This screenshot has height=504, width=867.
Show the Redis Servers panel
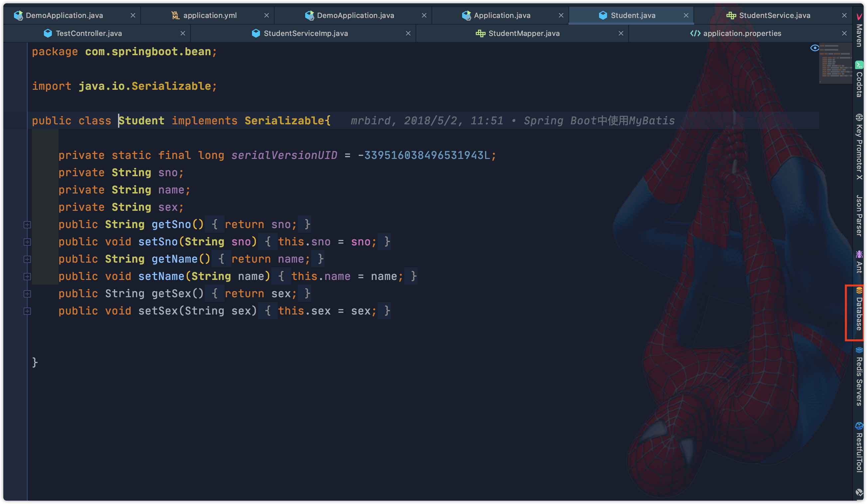pyautogui.click(x=859, y=376)
